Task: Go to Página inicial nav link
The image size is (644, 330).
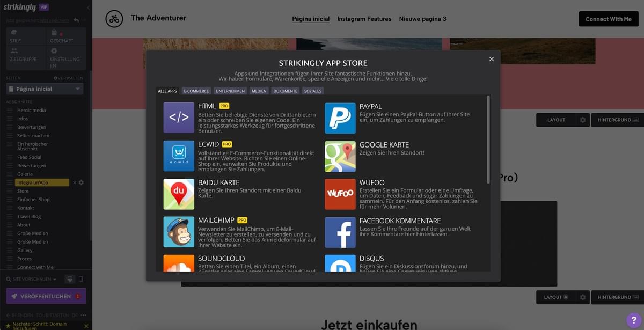Action: click(x=311, y=19)
